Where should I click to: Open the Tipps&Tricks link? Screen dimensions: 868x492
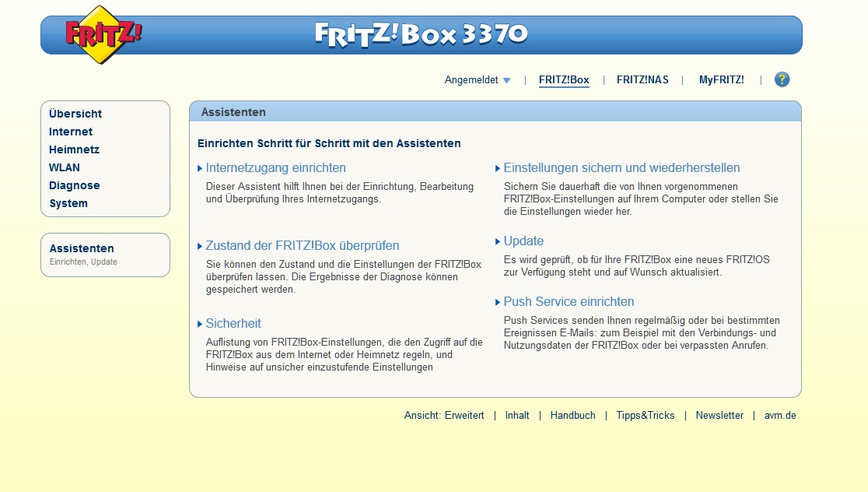(646, 416)
